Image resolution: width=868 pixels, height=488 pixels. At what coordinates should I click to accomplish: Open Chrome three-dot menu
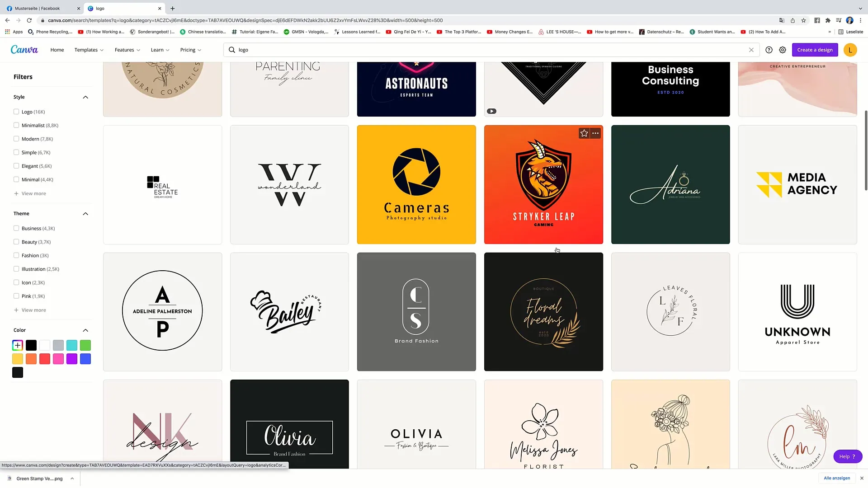click(861, 20)
